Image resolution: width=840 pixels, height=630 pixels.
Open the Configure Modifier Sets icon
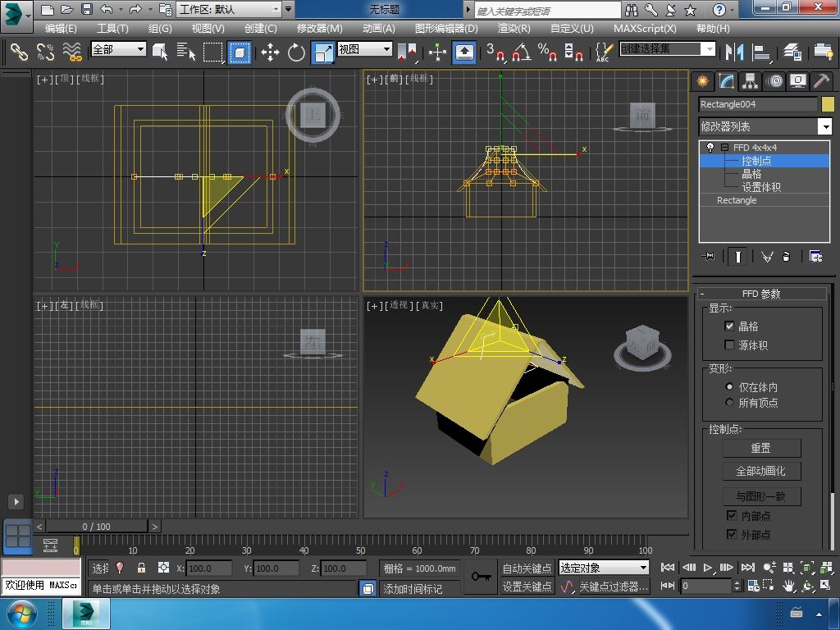(815, 257)
